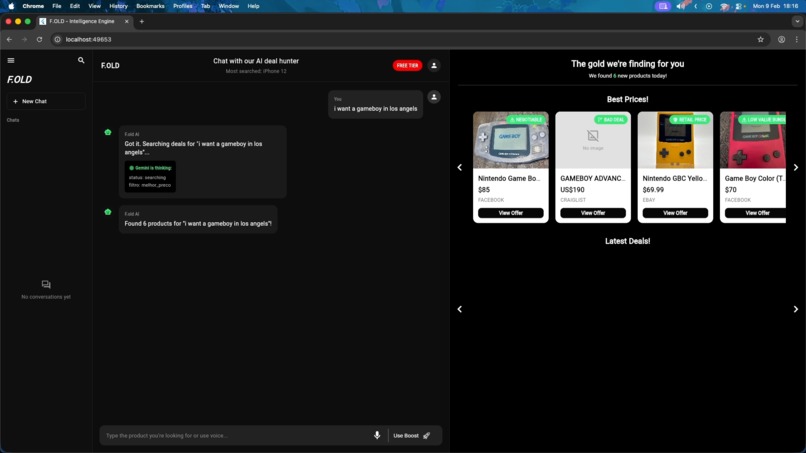Click the no conversations yet chat icon

coord(46,284)
